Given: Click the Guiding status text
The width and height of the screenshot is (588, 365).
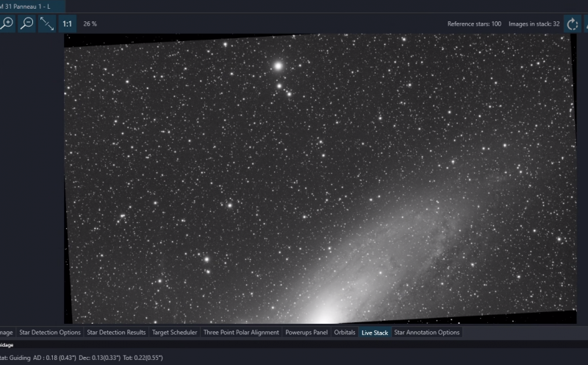Looking at the screenshot, I should click(82, 358).
